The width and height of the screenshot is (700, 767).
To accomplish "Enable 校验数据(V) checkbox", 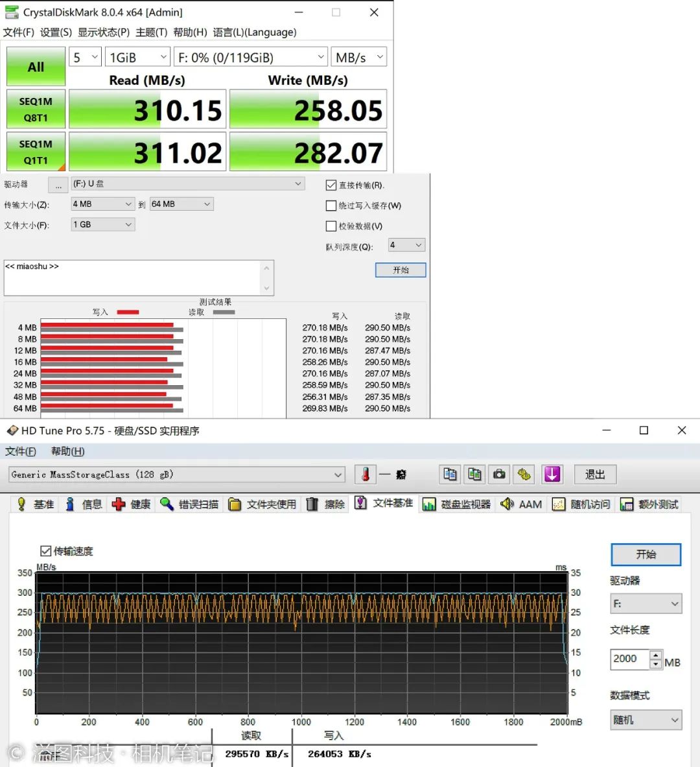I will (331, 226).
